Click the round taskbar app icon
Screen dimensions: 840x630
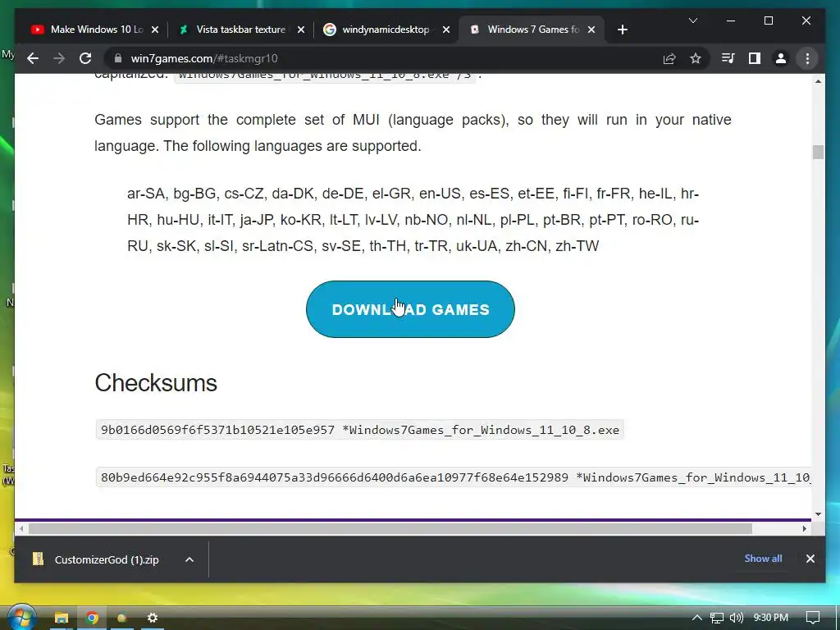[x=122, y=619]
